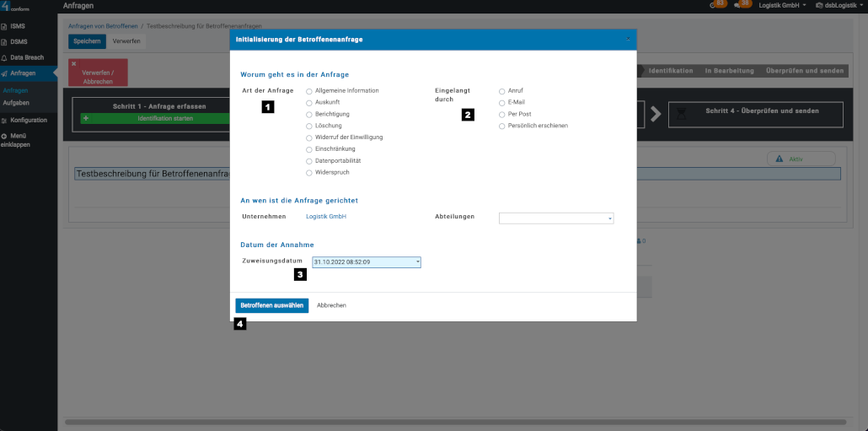
Task: Open the chat messages icon showing 38
Action: (737, 6)
